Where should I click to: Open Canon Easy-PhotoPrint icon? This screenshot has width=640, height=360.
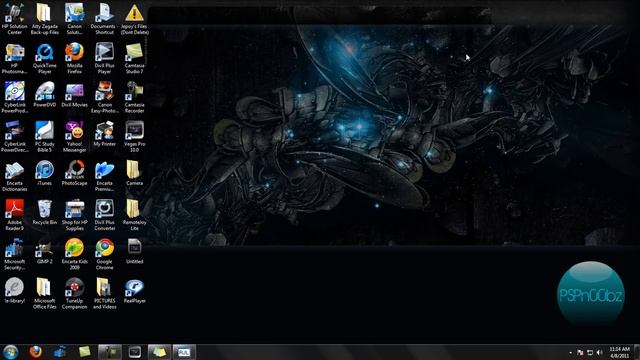coord(104,98)
